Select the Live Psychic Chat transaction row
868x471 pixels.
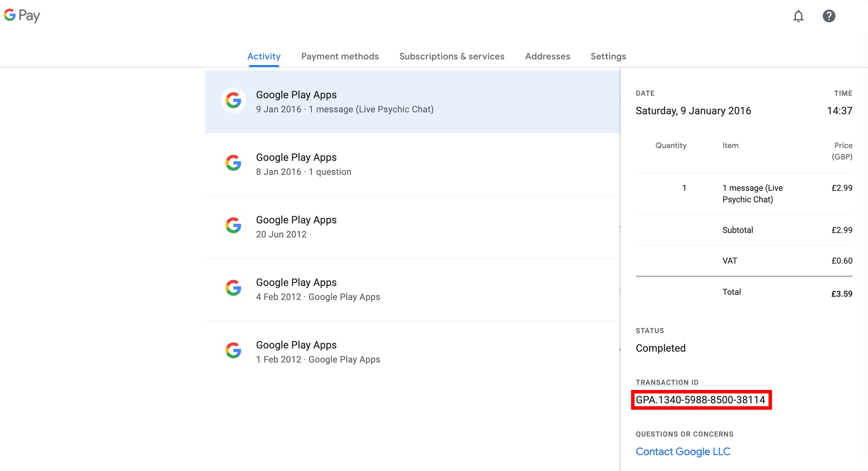tap(413, 102)
